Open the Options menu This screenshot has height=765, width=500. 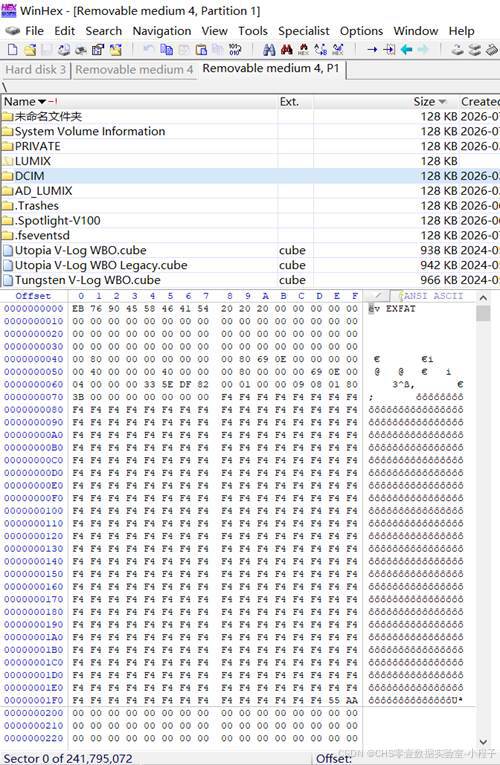361,31
